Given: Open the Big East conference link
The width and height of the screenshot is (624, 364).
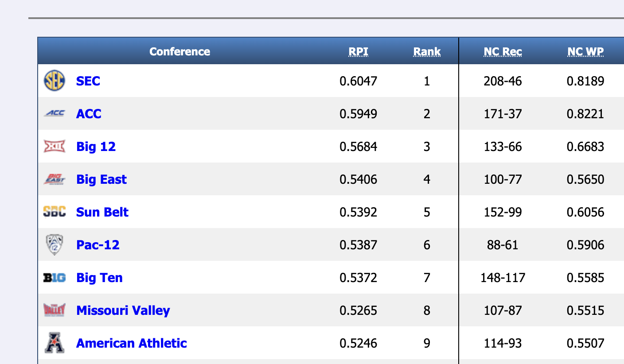Looking at the screenshot, I should 101,179.
